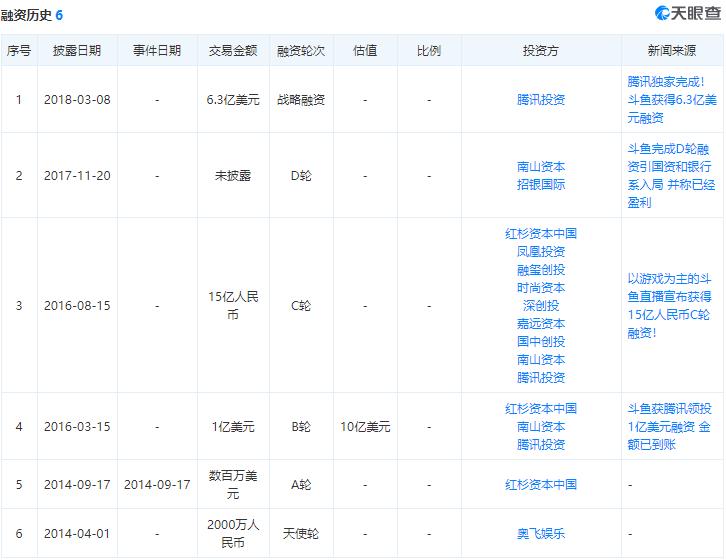Image resolution: width=726 pixels, height=560 pixels.
Task: Select round cell B轮
Action: coord(301,427)
